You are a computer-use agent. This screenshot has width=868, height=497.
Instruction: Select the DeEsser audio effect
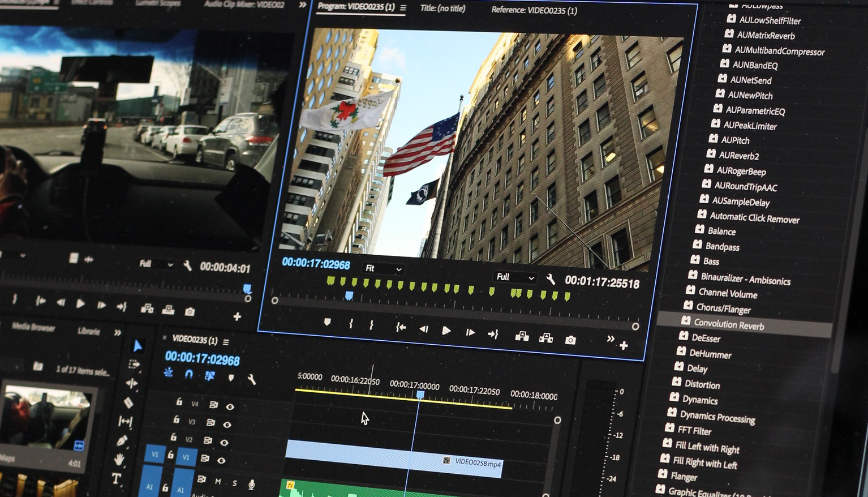click(x=706, y=338)
